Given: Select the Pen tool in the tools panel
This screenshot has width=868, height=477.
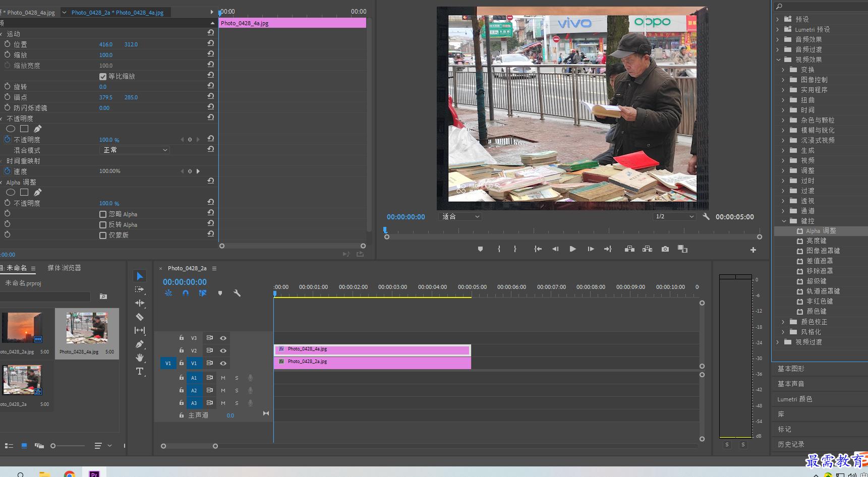Looking at the screenshot, I should (140, 344).
